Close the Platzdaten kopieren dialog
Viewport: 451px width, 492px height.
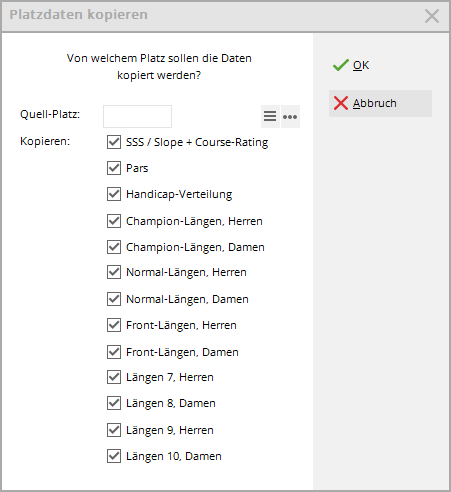432,16
